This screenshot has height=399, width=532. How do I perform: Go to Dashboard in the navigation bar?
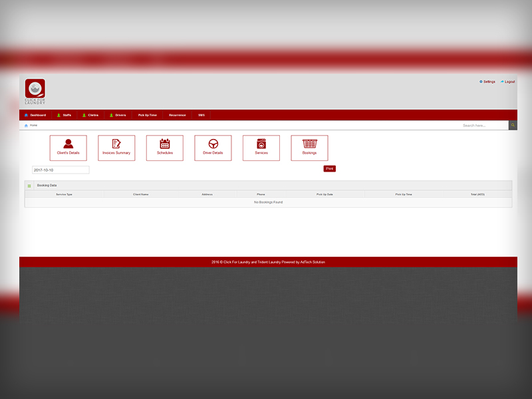coord(36,115)
